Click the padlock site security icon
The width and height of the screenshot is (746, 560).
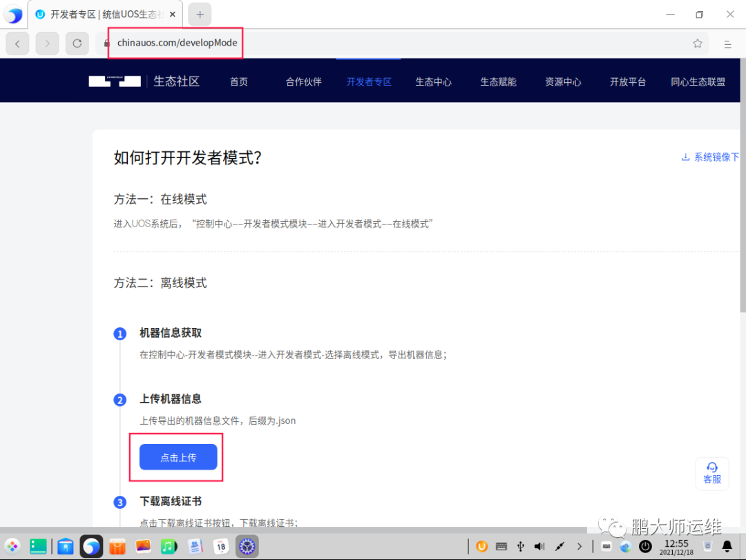pos(106,44)
